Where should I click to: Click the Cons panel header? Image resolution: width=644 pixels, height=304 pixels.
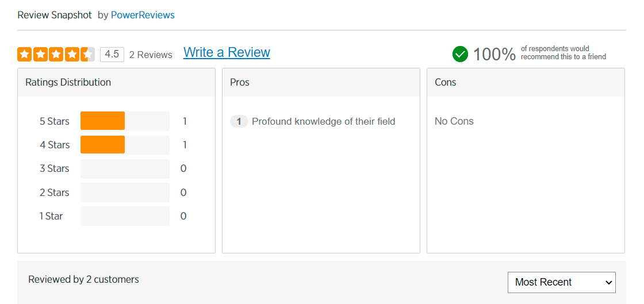(x=445, y=82)
